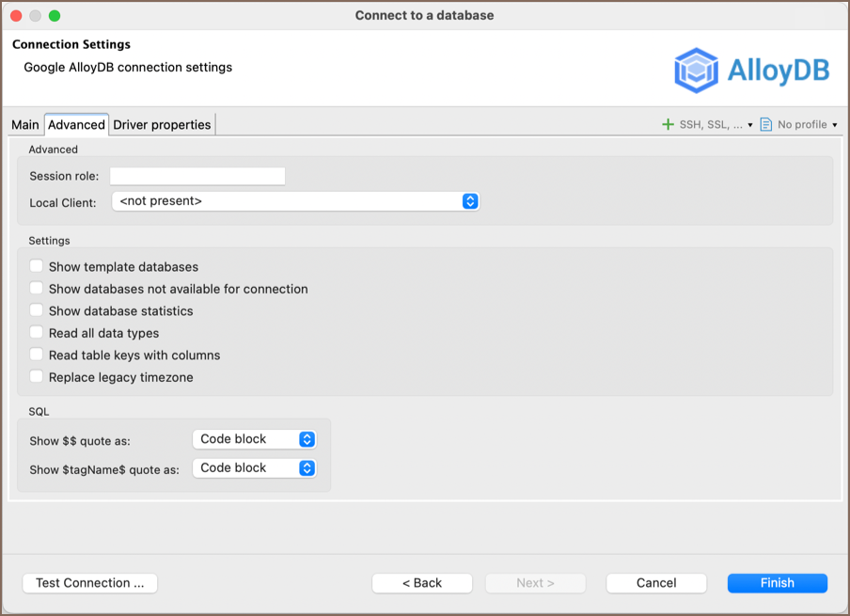Viewport: 850px width, 616px height.
Task: Open Show $tagName$ quote as dropdown
Action: pyautogui.click(x=255, y=467)
